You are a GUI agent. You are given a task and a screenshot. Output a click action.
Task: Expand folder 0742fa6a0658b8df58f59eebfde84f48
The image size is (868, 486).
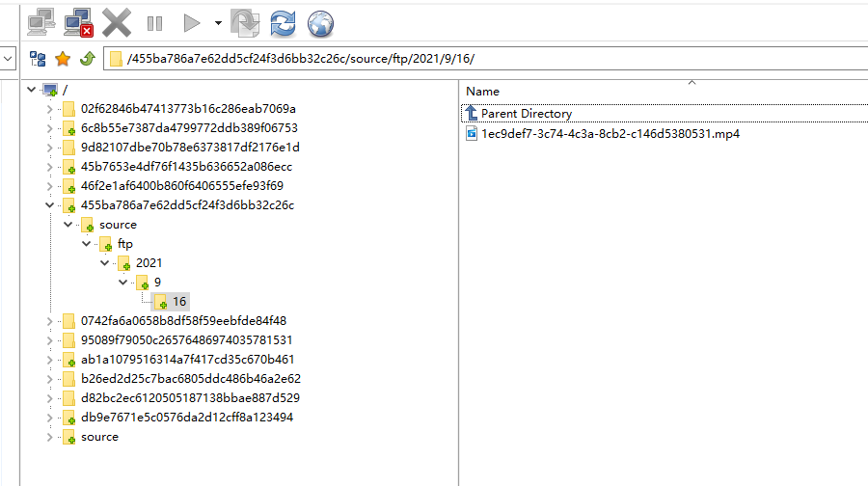point(49,321)
